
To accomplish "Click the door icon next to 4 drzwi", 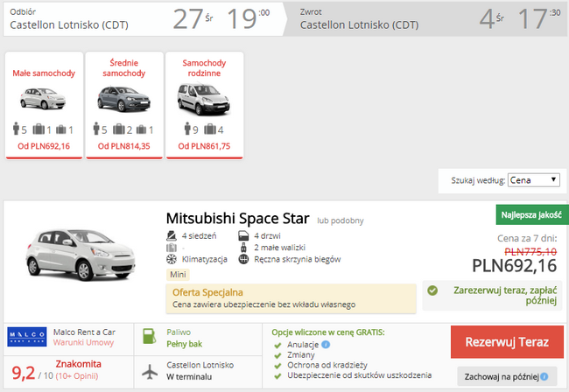I will [243, 236].
